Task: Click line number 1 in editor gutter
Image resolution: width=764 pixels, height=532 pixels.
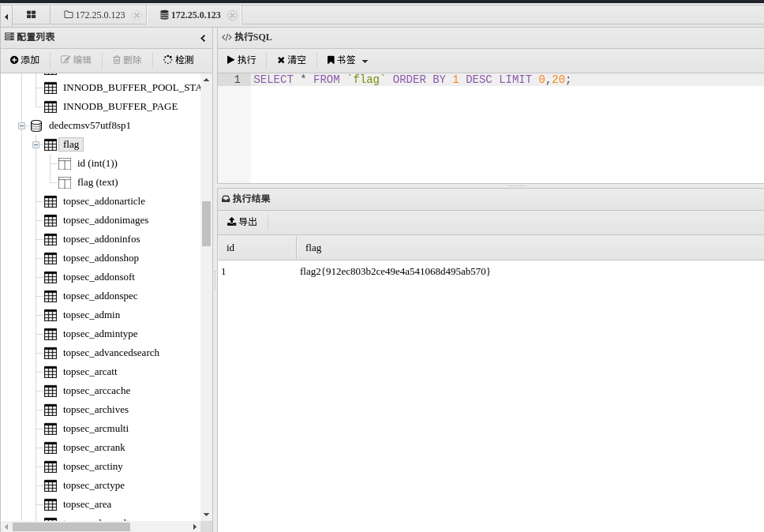Action: coord(237,80)
